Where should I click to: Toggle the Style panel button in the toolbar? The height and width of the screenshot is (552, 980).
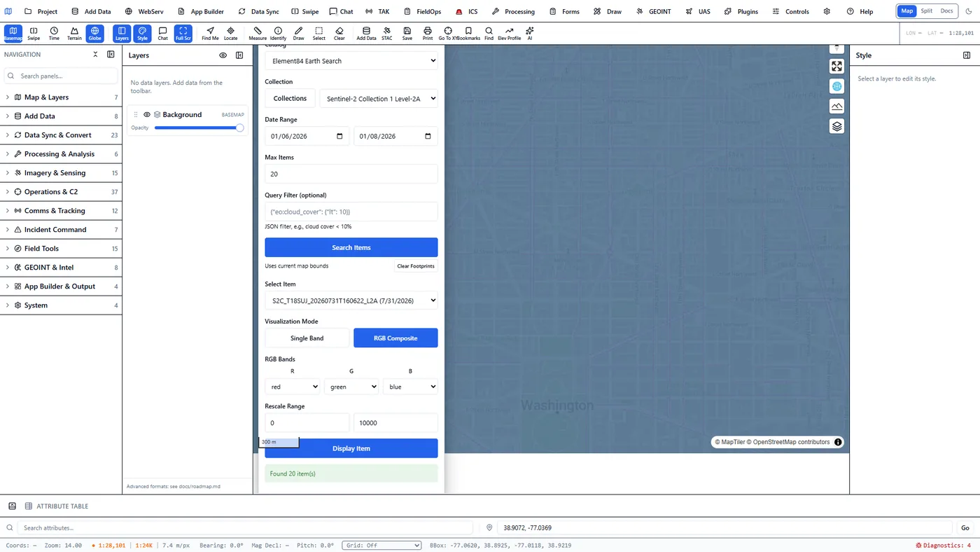(142, 33)
